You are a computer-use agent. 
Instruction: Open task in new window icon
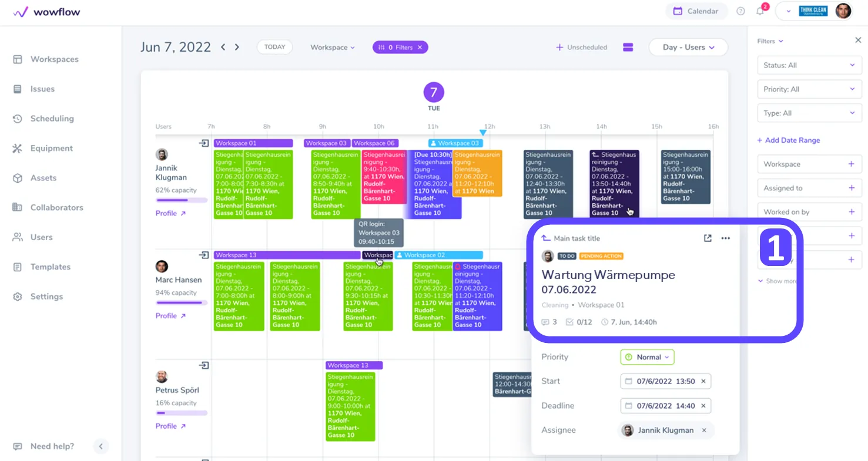tap(708, 238)
